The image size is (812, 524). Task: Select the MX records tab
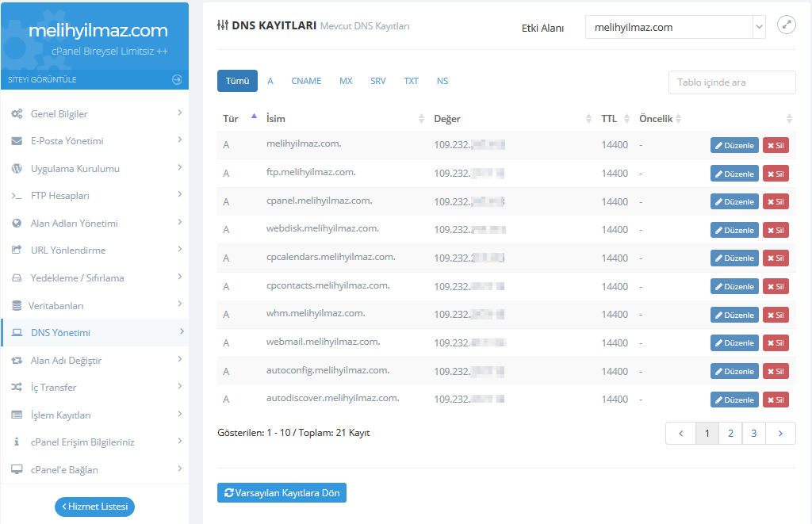[x=346, y=81]
